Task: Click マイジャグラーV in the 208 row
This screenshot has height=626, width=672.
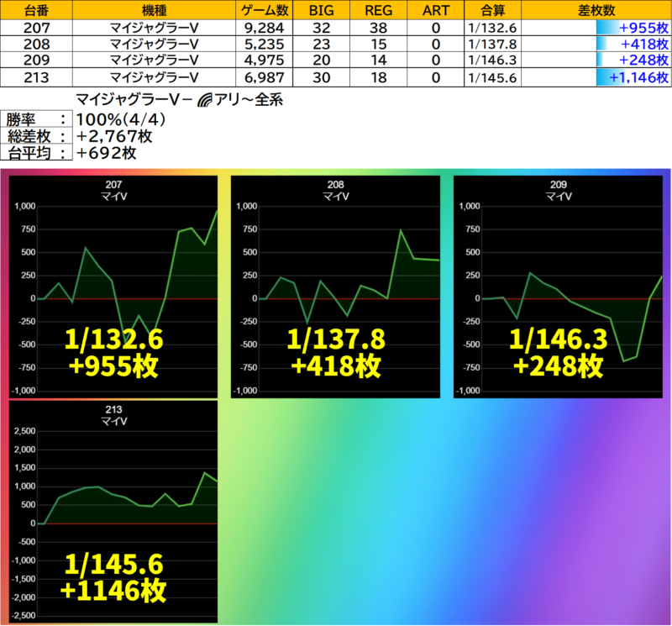Action: tap(154, 45)
